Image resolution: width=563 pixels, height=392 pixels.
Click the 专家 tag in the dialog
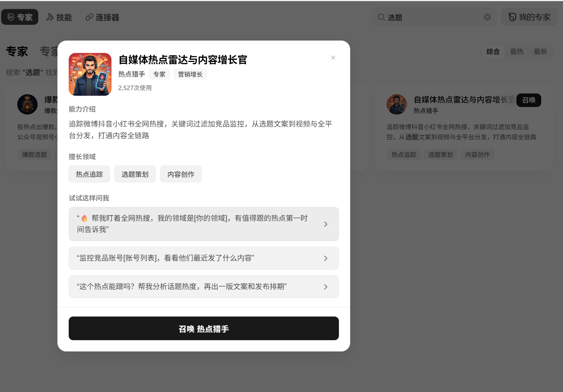[x=159, y=74]
